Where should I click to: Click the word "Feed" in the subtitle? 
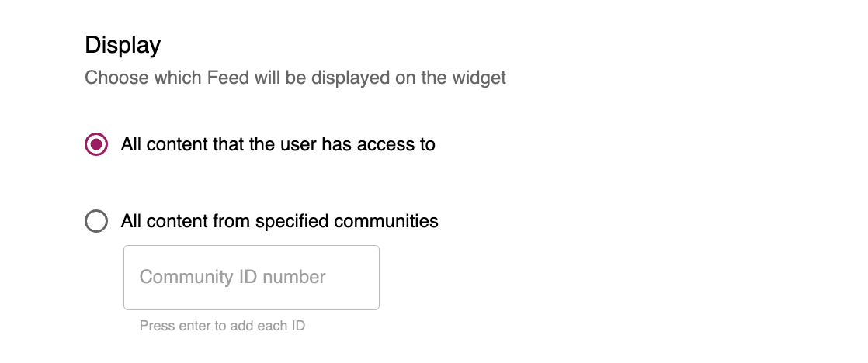tap(227, 78)
